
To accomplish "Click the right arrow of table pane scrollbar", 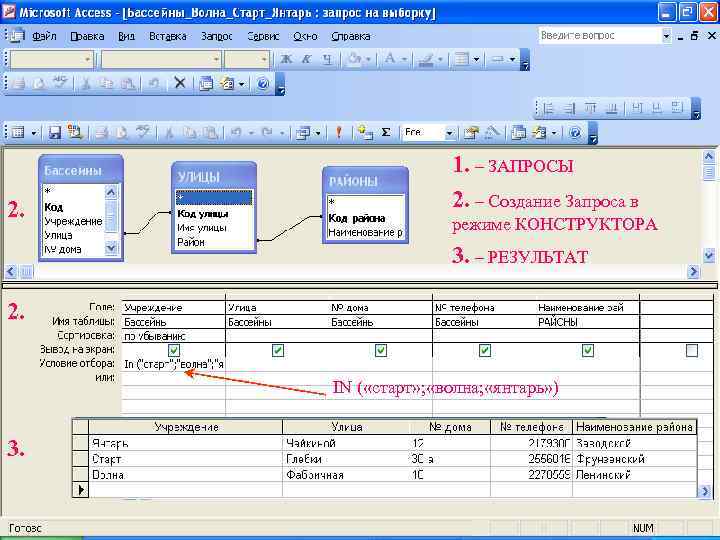I will coord(693,271).
